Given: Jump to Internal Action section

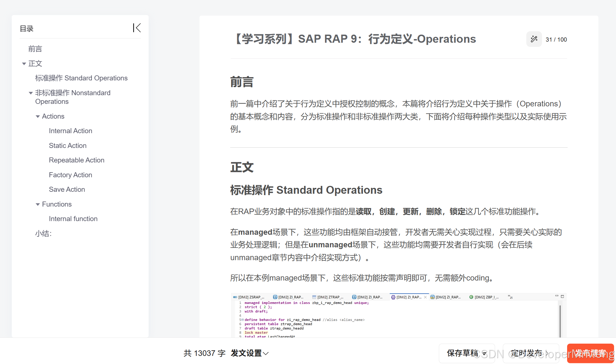Looking at the screenshot, I should (70, 131).
